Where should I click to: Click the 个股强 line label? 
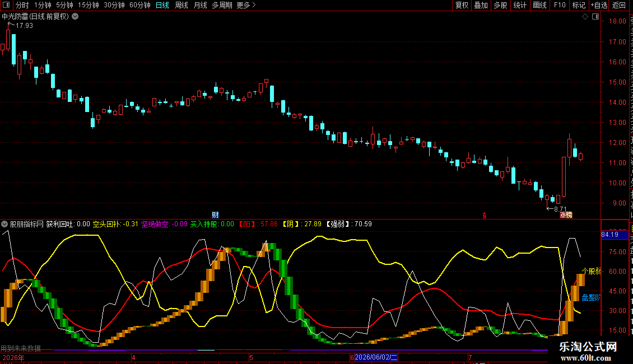click(591, 271)
